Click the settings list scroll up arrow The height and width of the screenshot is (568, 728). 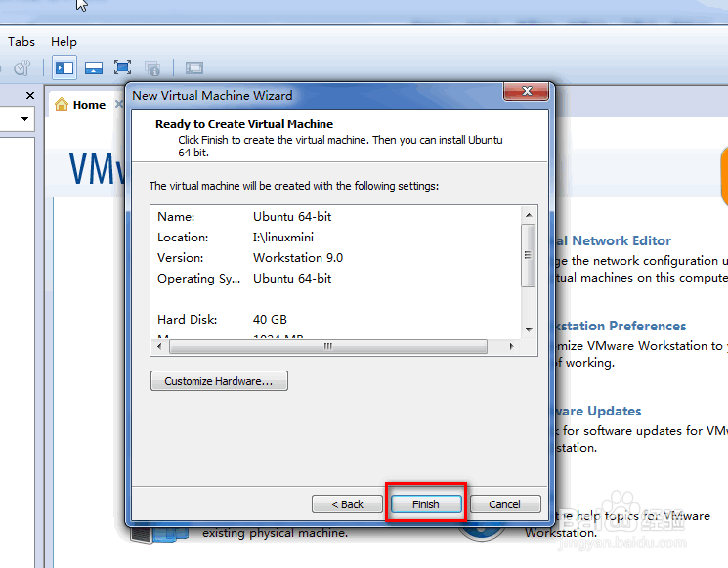[x=529, y=214]
